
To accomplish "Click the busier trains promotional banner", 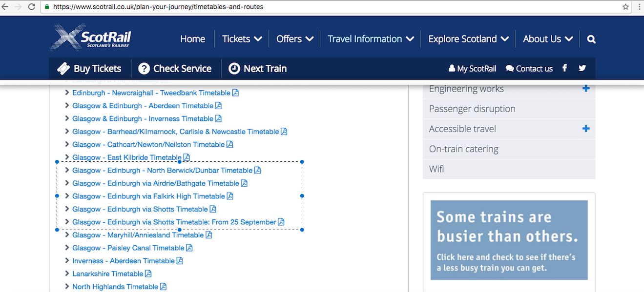I will [509, 240].
